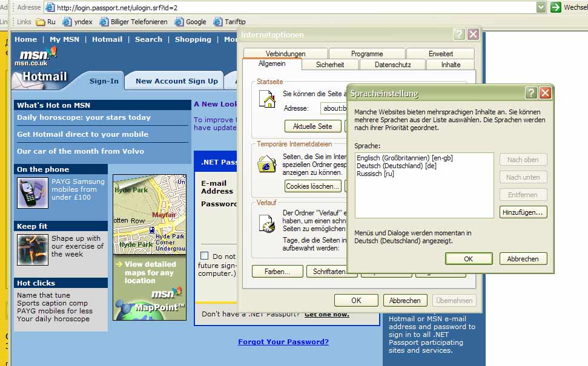Viewport: 588px width, 366px height.
Task: Click the Hyde Park map image
Action: (150, 214)
